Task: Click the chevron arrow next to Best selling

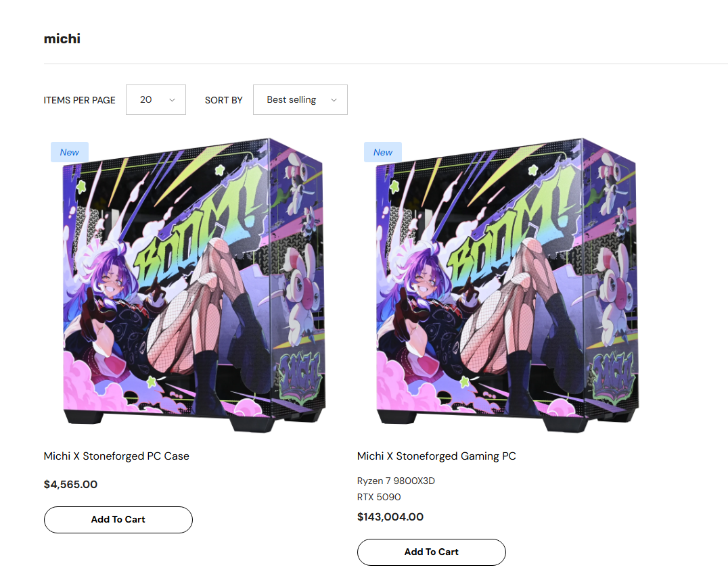Action: click(x=334, y=100)
